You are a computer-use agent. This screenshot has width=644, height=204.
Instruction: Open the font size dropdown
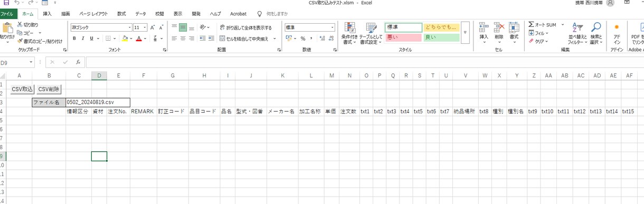[145, 27]
